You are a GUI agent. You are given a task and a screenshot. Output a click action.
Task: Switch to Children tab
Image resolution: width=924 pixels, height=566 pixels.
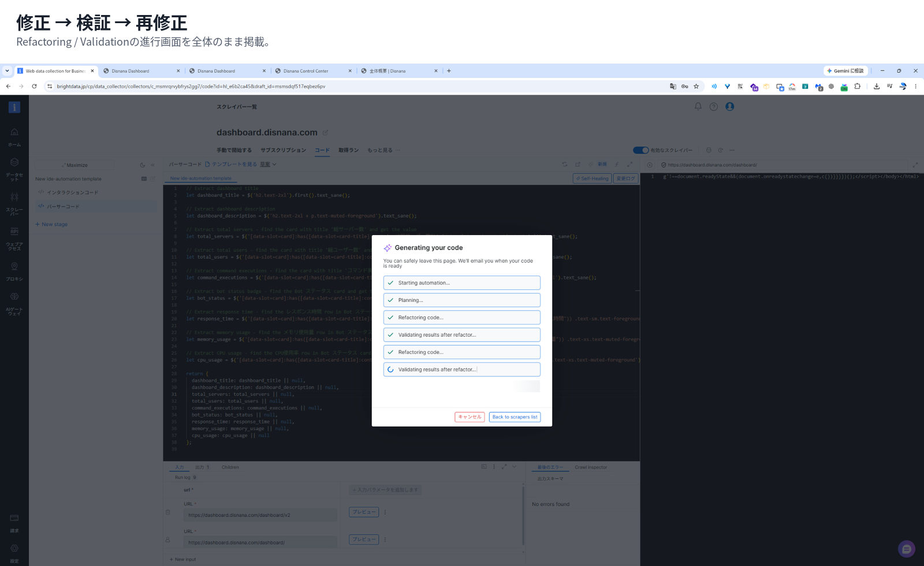tap(230, 467)
